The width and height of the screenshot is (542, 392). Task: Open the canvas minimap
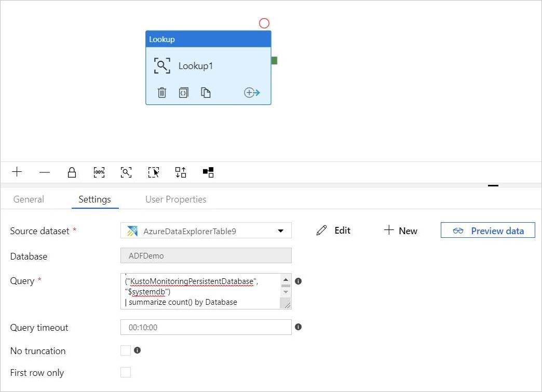click(208, 172)
